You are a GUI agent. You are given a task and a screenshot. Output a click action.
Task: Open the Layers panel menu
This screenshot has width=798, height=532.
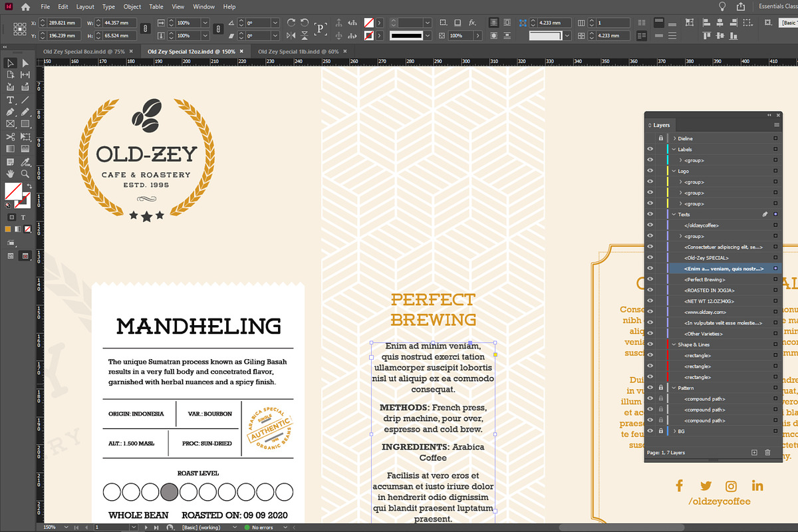coord(776,125)
